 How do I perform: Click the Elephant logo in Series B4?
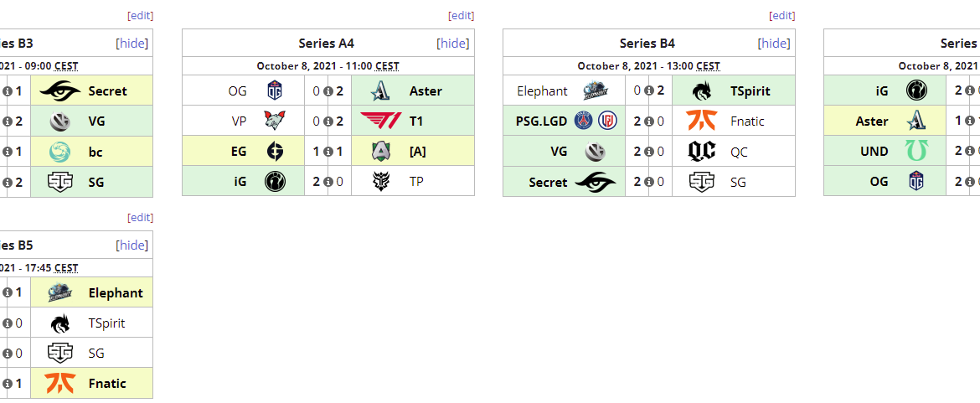coord(596,90)
